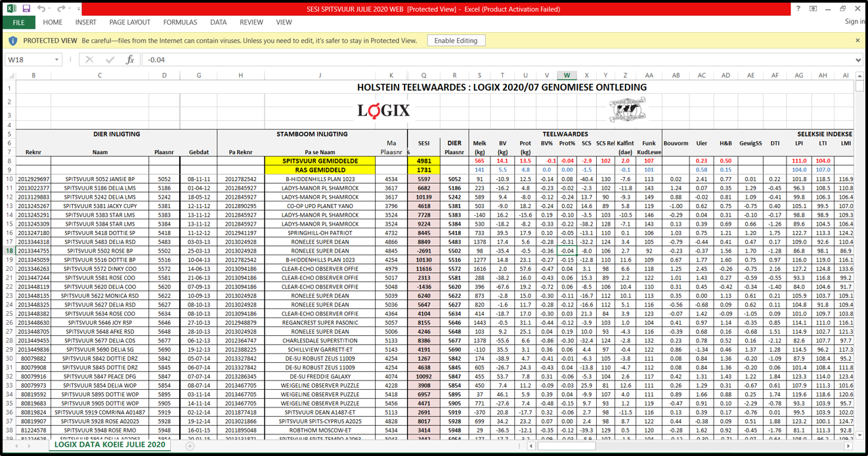Open the Name Box dropdown arrow
868x456 pixels.
pos(57,60)
